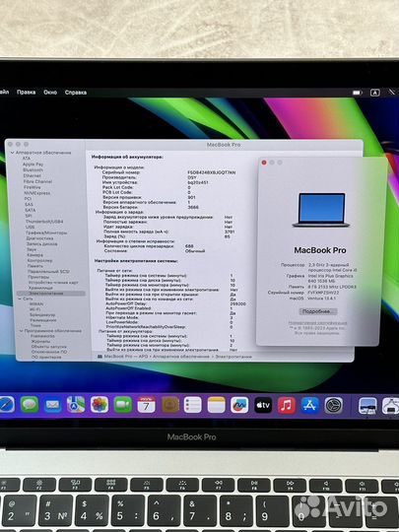Click the keyboard input source icon
399x532 pixels.
coord(375,93)
